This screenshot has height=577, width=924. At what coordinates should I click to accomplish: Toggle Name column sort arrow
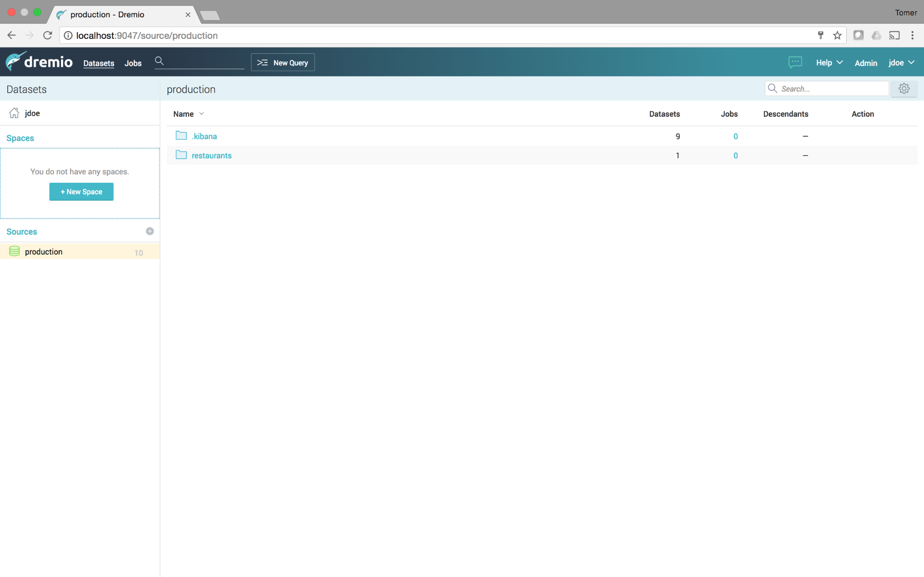click(x=202, y=114)
